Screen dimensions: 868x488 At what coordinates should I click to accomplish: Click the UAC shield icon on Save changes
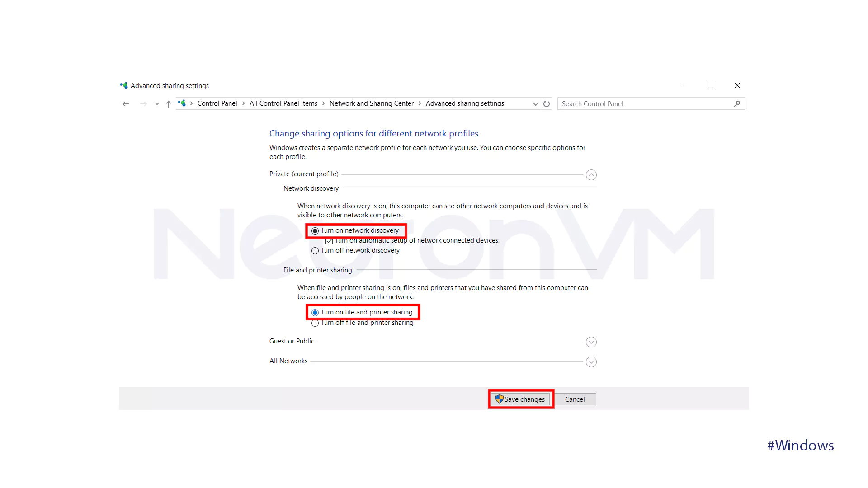(498, 399)
